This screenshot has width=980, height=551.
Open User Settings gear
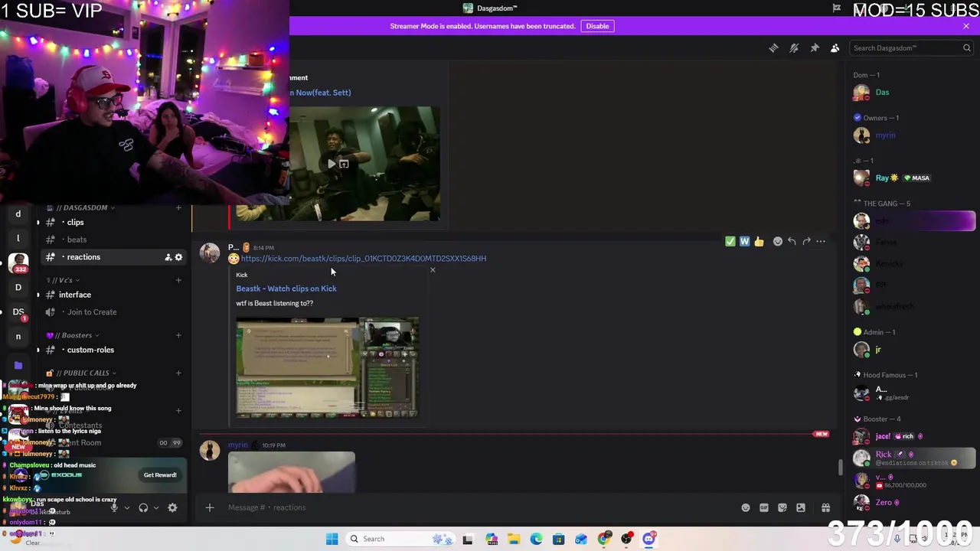point(172,507)
